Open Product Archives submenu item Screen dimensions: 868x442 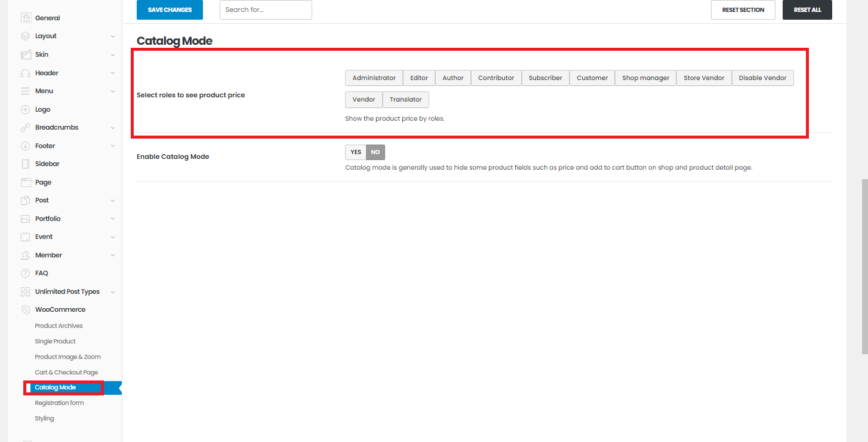(x=59, y=326)
